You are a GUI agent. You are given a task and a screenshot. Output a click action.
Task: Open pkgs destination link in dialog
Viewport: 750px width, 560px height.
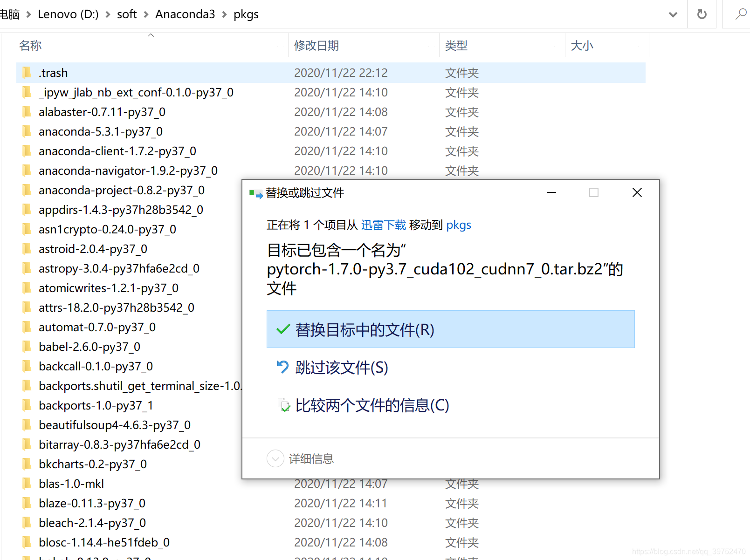[459, 225]
